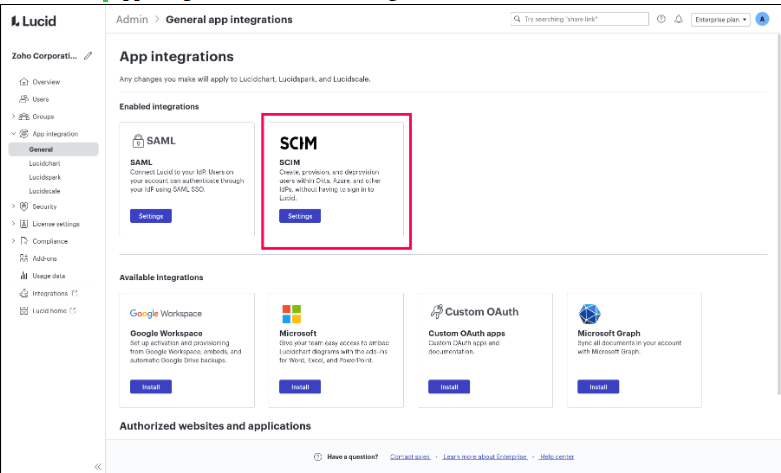
Task: Click the pencil icon beside Zoho Corporation
Action: point(88,56)
